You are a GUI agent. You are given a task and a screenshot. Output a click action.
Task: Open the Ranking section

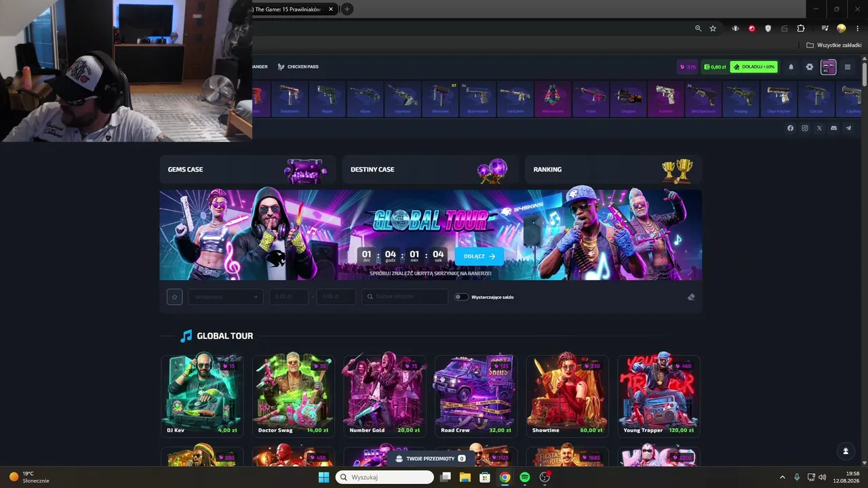tap(613, 169)
